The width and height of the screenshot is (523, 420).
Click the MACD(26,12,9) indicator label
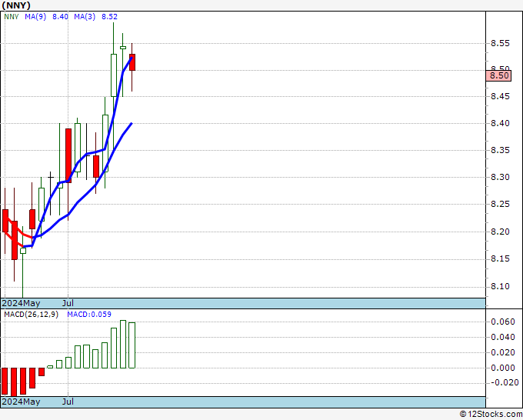31,315
